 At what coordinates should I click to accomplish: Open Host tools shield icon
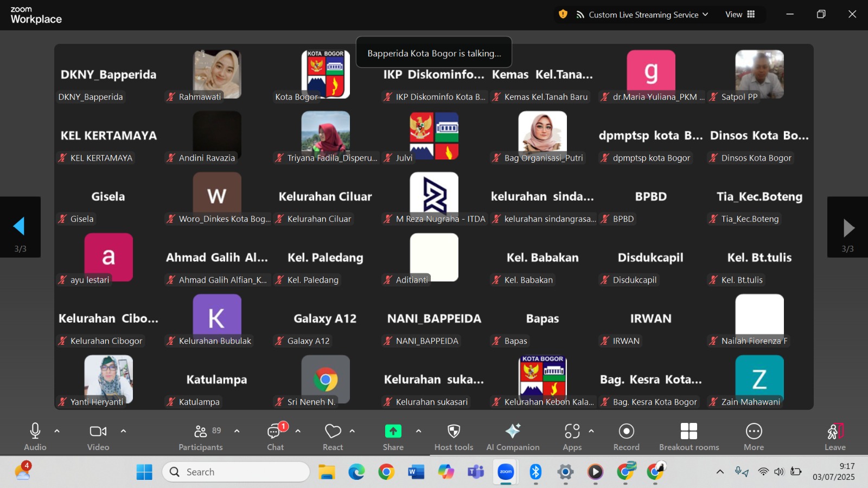point(454,436)
